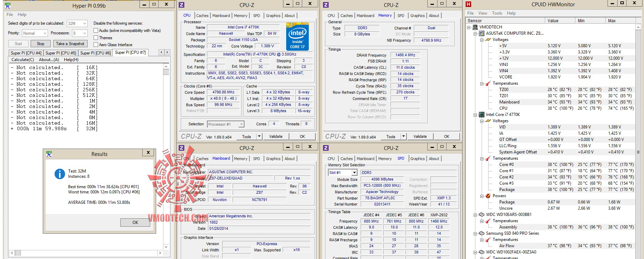
Task: Open Graphics tab in the Memory tab CPU-Z window
Action: point(417,16)
